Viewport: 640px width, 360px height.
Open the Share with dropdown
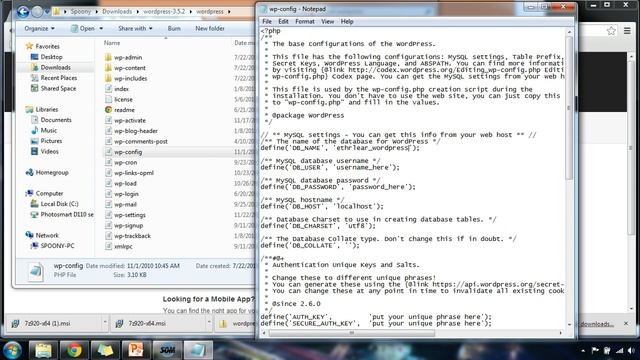[x=135, y=29]
